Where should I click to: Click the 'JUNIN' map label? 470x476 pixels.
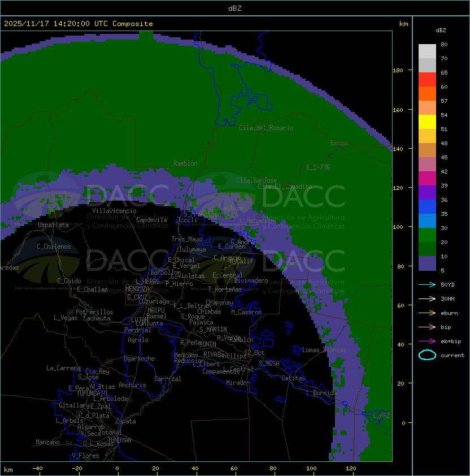pos(207,344)
